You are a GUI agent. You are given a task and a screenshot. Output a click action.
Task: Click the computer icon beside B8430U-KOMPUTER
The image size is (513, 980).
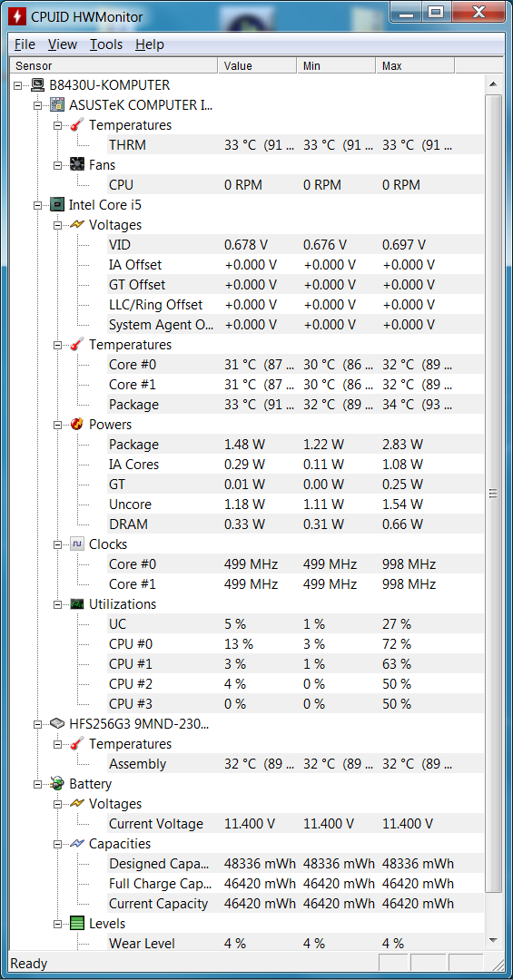coord(37,85)
